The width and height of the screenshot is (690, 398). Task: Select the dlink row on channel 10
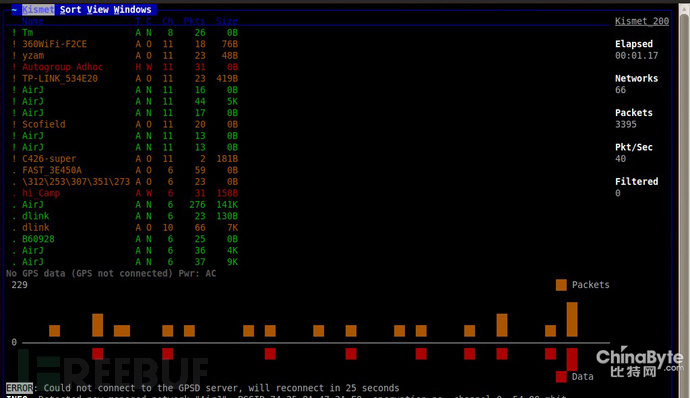[125, 227]
